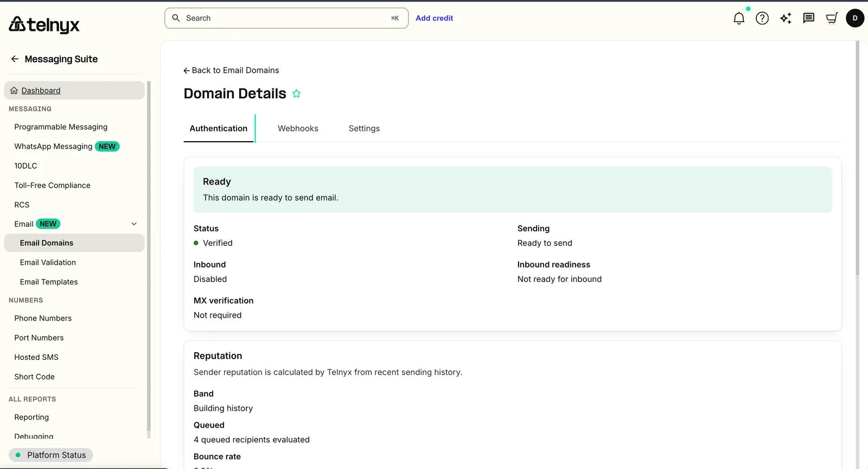Open Phone Numbers in sidebar
Viewport: 868px width, 469px height.
(43, 319)
